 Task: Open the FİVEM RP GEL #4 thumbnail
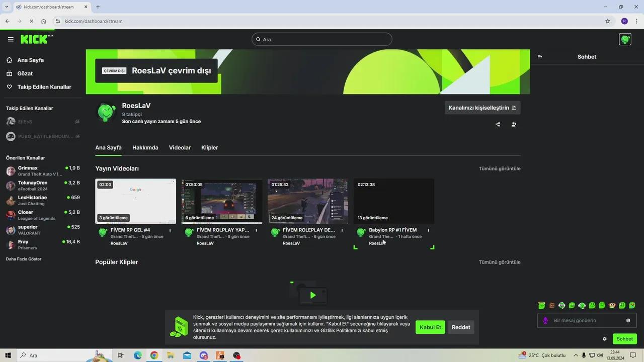[136, 201]
